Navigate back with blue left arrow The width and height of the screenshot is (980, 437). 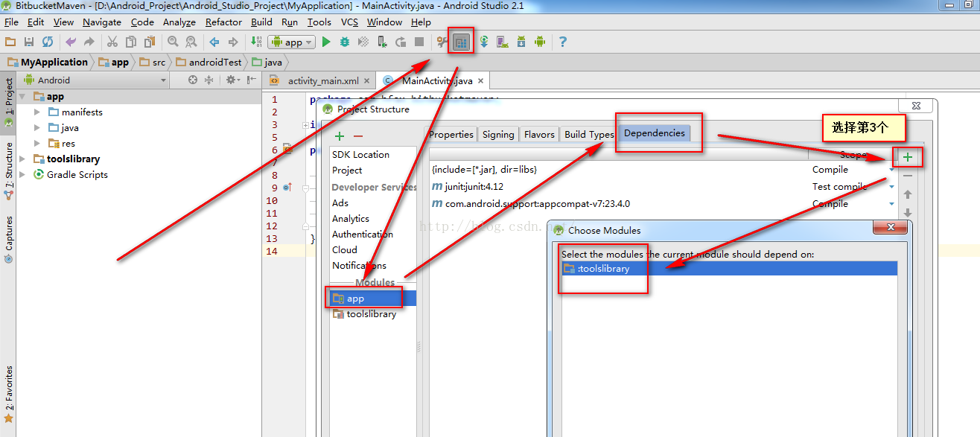click(x=214, y=42)
